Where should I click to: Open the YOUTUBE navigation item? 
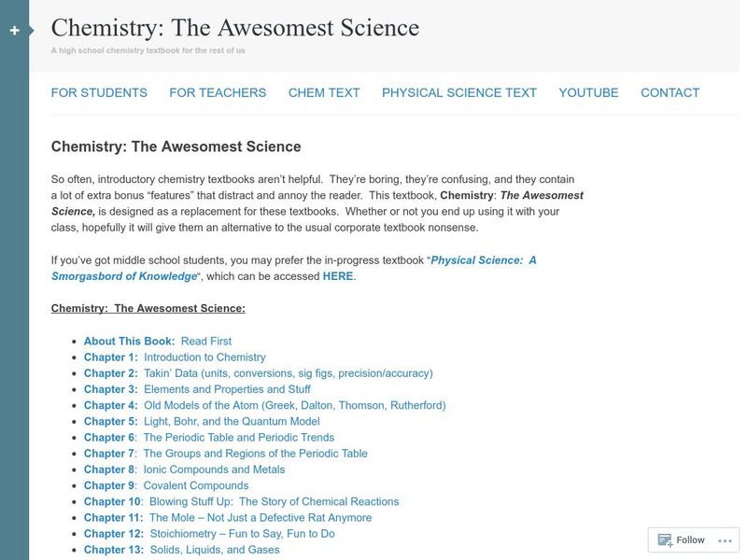coord(587,92)
